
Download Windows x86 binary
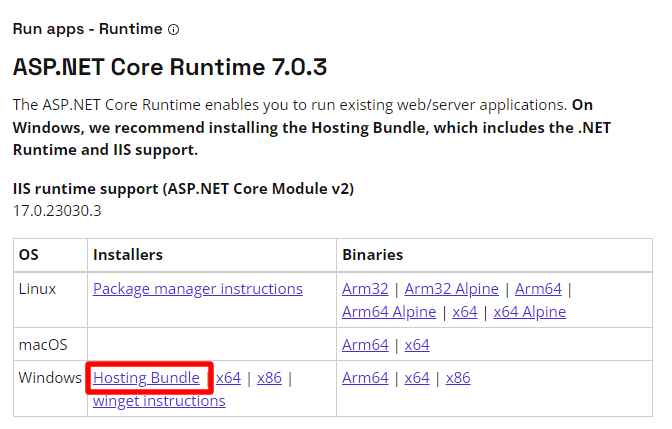[458, 378]
